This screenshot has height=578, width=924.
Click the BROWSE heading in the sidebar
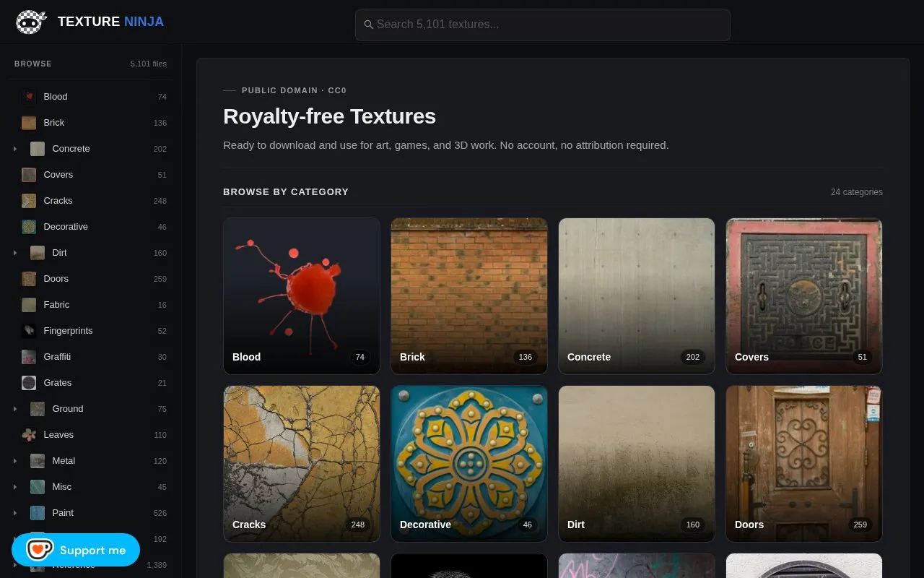pyautogui.click(x=33, y=64)
